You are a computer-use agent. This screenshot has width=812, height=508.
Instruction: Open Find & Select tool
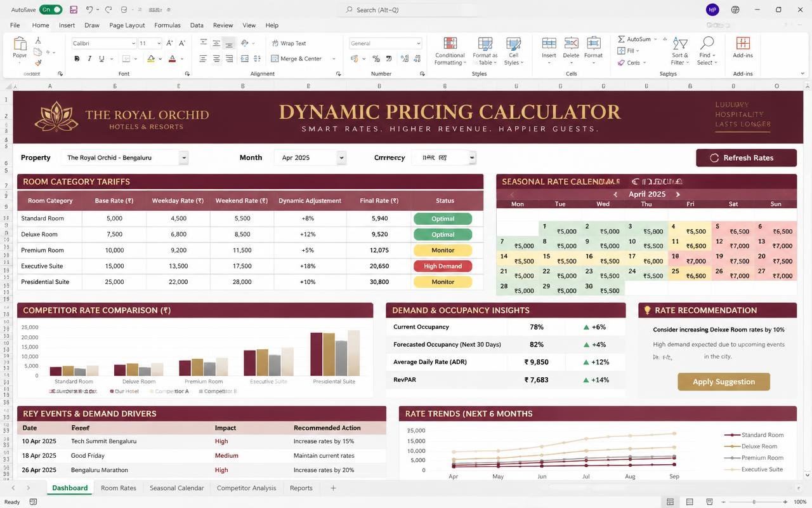click(x=706, y=51)
